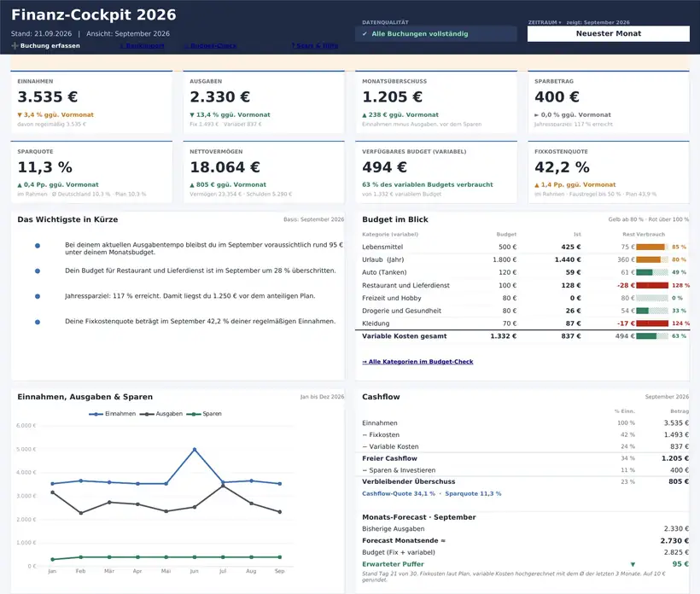Click the Nettovermögen value 18.064 €
The image size is (700, 594).
225,167
